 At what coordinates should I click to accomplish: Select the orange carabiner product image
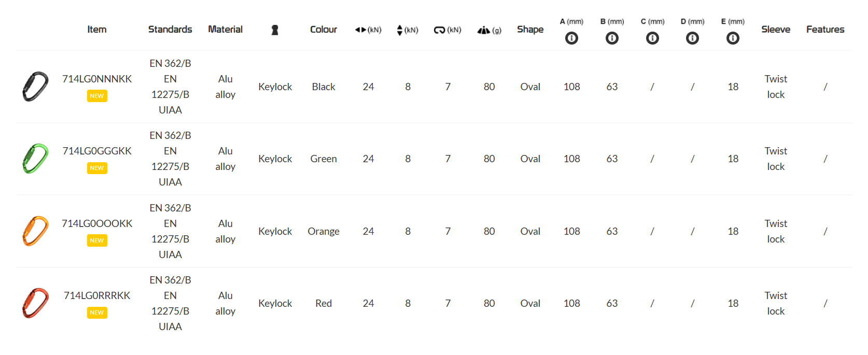(35, 231)
